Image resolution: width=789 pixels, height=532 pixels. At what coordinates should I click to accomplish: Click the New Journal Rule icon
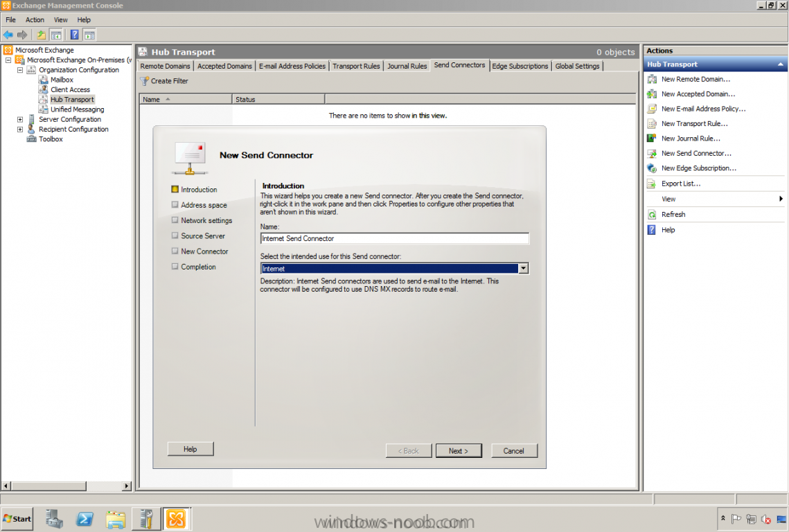pyautogui.click(x=652, y=139)
